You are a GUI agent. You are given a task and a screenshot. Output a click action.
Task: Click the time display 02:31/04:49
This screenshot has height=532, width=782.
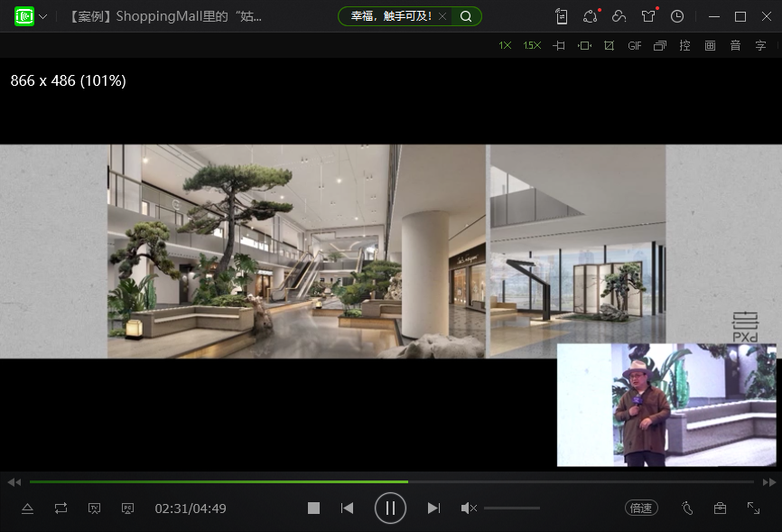click(x=191, y=509)
